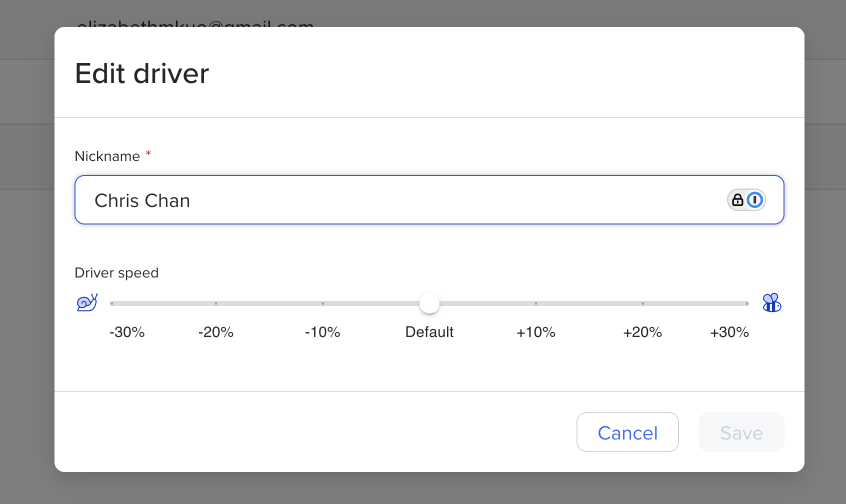This screenshot has width=846, height=504.
Task: Choose the +30% speed label
Action: [729, 332]
